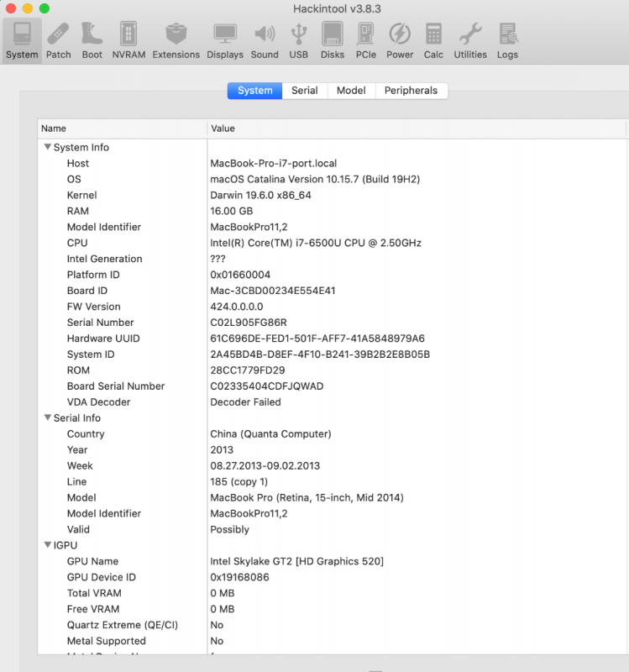Open the Calc calculator icon
Viewport: 629px width, 672px height.
tap(433, 40)
